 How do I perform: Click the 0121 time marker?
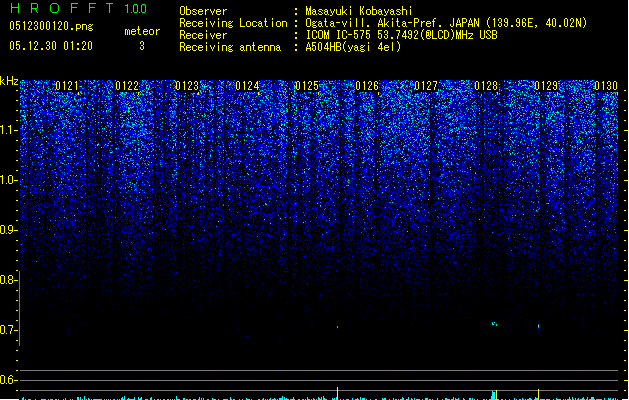click(67, 86)
